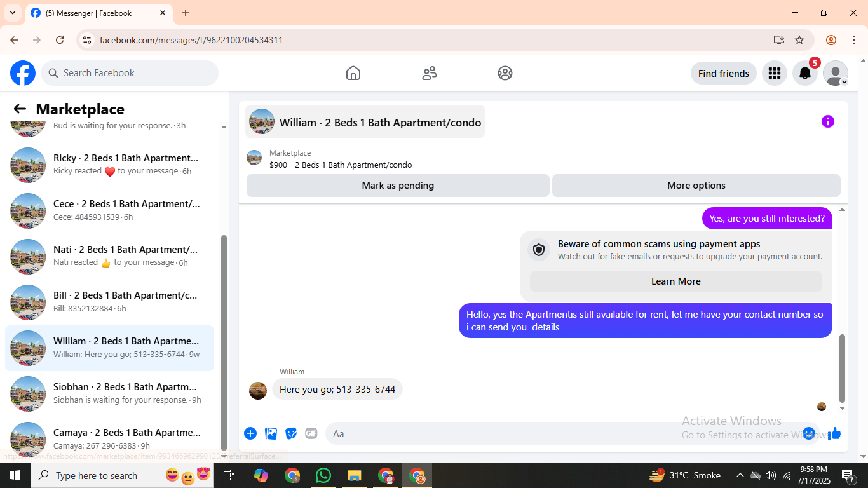868x488 pixels.
Task: Open WhatsApp from the taskbar
Action: (x=323, y=475)
